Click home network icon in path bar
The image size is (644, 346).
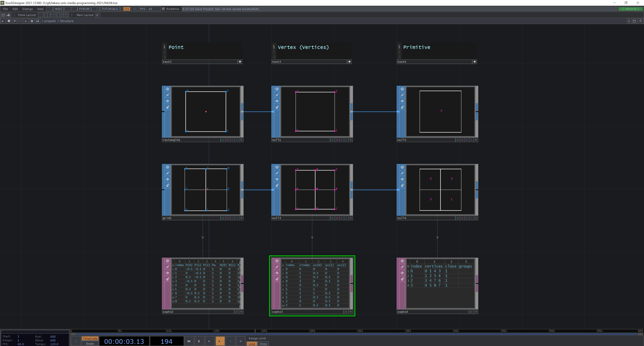[38, 21]
